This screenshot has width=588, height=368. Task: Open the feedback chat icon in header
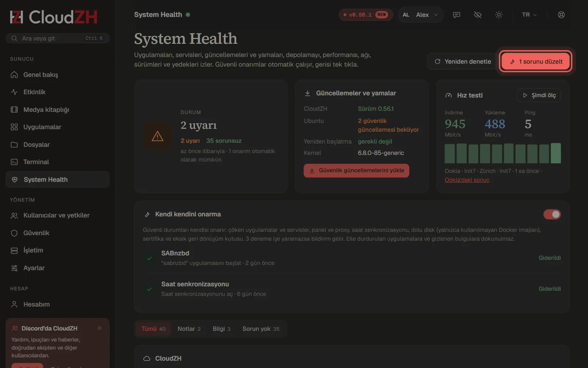click(x=456, y=15)
